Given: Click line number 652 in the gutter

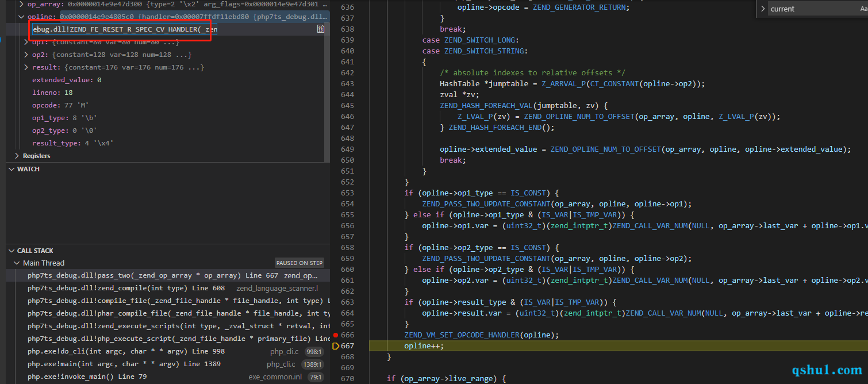Looking at the screenshot, I should [347, 182].
